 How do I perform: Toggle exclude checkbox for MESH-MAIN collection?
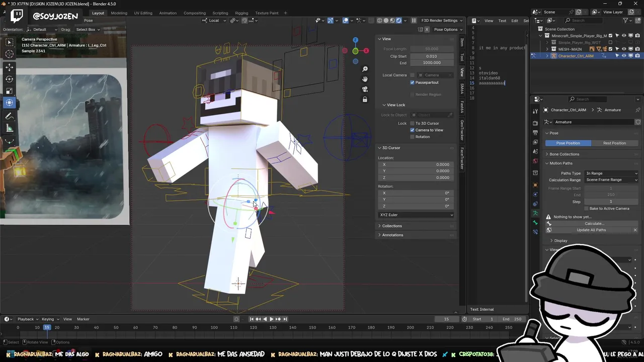[x=611, y=49]
